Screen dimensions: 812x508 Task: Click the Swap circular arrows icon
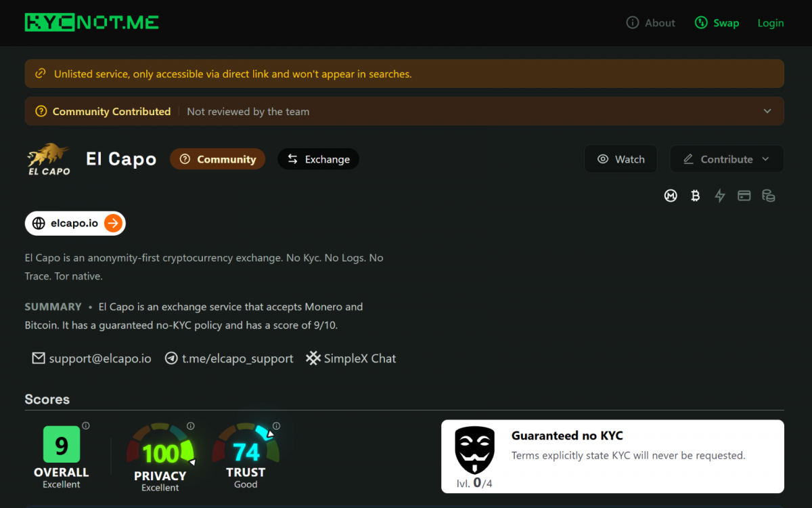coord(701,23)
